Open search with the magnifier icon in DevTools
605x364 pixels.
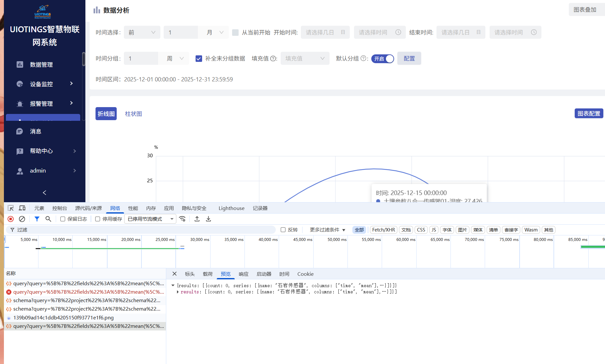coord(48,219)
